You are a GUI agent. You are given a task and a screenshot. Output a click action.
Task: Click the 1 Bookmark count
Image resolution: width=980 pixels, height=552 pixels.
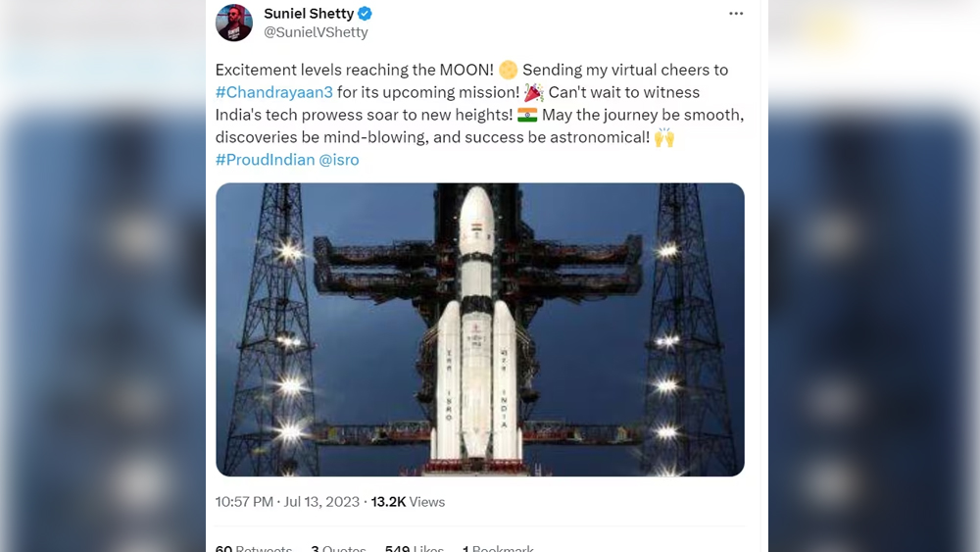pyautogui.click(x=498, y=546)
